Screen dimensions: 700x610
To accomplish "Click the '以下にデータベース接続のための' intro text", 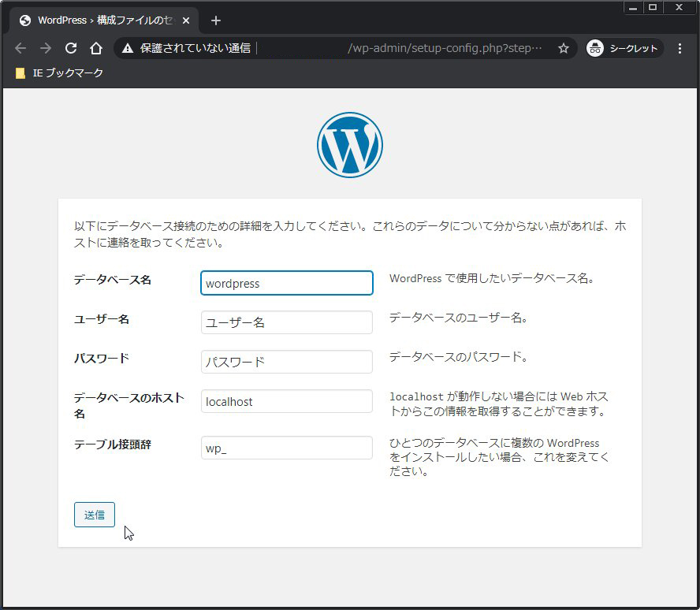I will (351, 234).
